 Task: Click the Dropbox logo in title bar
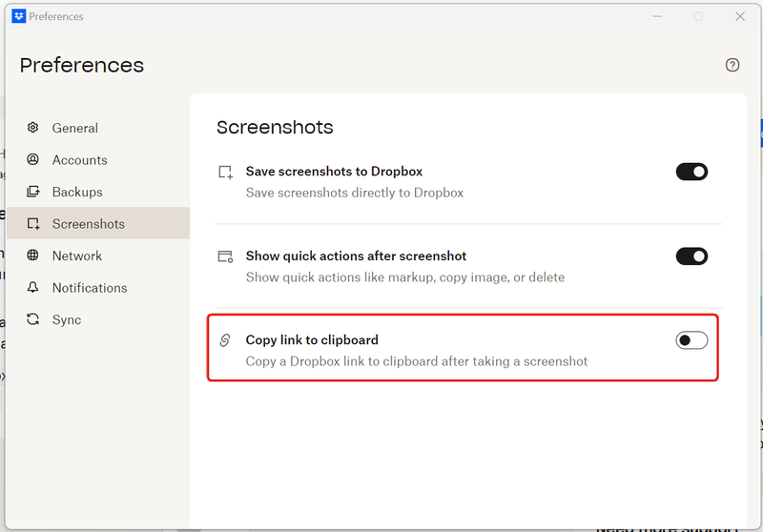coord(18,16)
